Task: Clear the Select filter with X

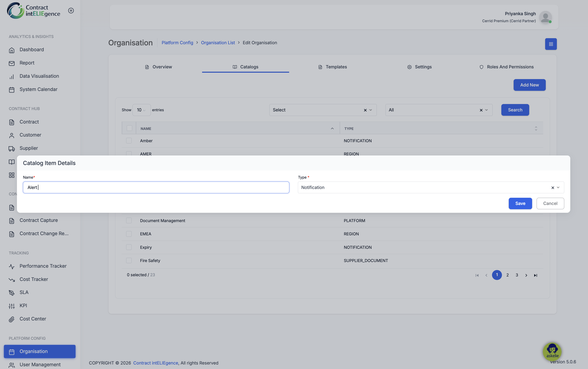Action: (x=365, y=110)
